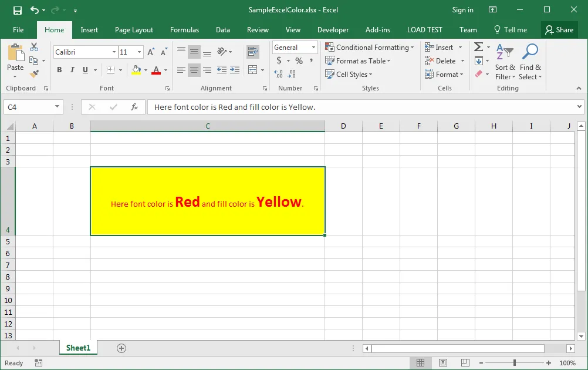This screenshot has width=588, height=370.
Task: Click the Sort & Filter button
Action: 505,62
